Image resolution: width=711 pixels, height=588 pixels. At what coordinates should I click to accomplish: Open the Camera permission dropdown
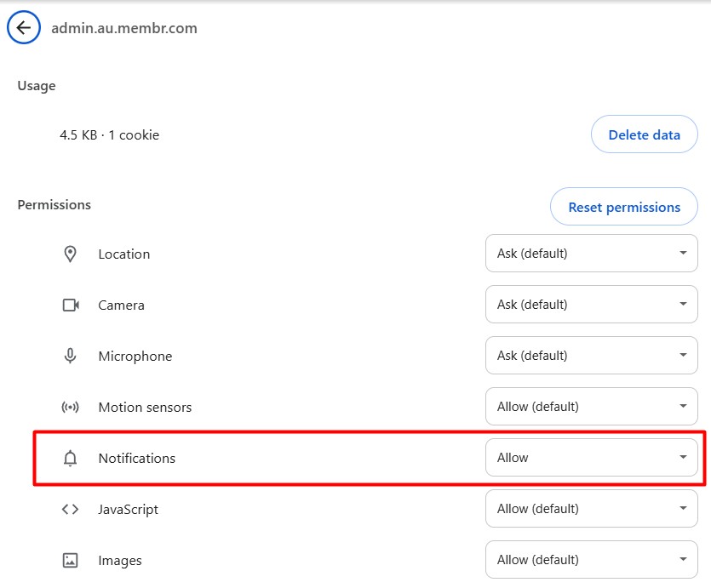(x=591, y=304)
